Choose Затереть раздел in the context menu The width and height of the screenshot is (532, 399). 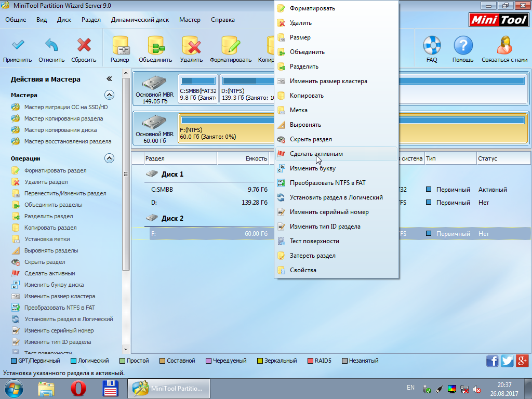click(x=336, y=256)
